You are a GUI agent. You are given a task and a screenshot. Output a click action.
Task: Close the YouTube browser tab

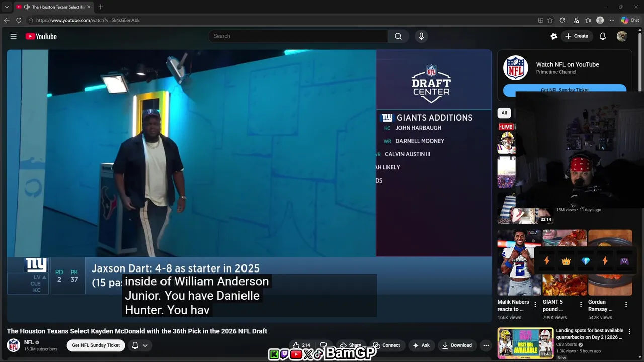[x=89, y=7]
